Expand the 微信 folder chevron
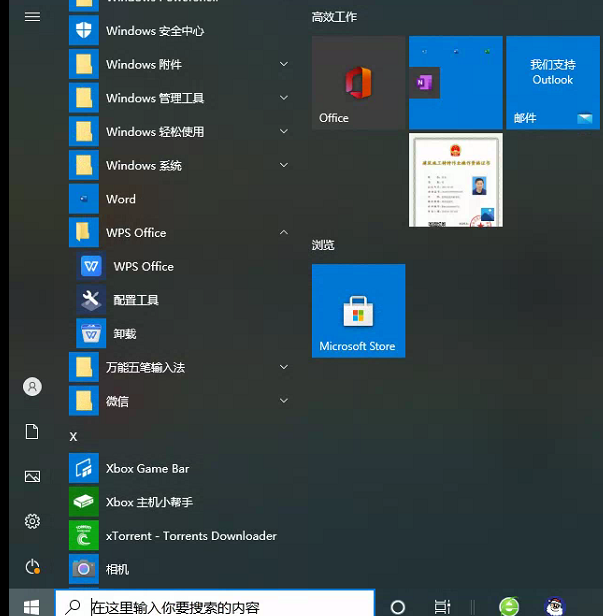Image resolution: width=603 pixels, height=616 pixels. (x=284, y=401)
